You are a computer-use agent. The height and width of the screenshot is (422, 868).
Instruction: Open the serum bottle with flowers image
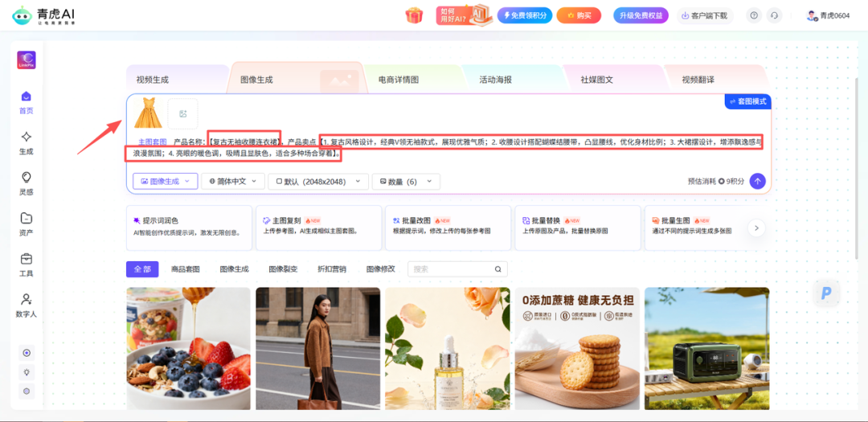tap(448, 348)
